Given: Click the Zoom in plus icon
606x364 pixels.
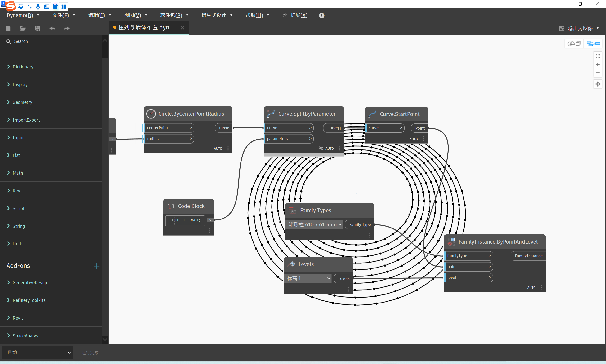Looking at the screenshot, I should (x=598, y=65).
